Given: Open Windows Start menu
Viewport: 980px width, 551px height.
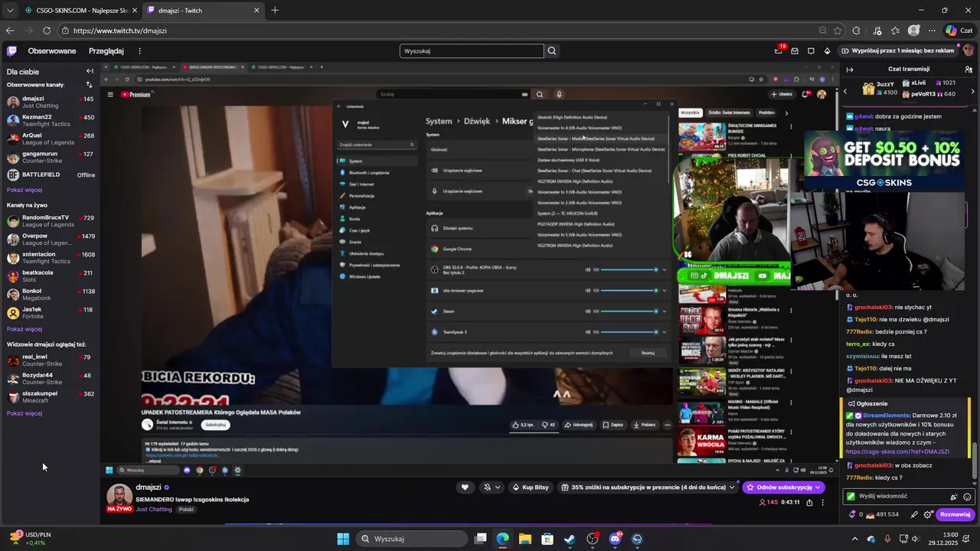Looking at the screenshot, I should coord(343,539).
